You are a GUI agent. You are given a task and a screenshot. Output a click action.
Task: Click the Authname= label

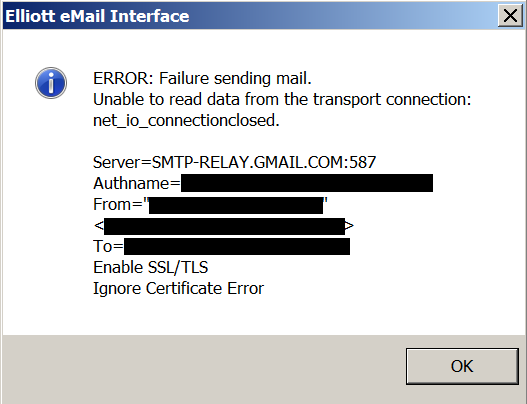click(137, 183)
